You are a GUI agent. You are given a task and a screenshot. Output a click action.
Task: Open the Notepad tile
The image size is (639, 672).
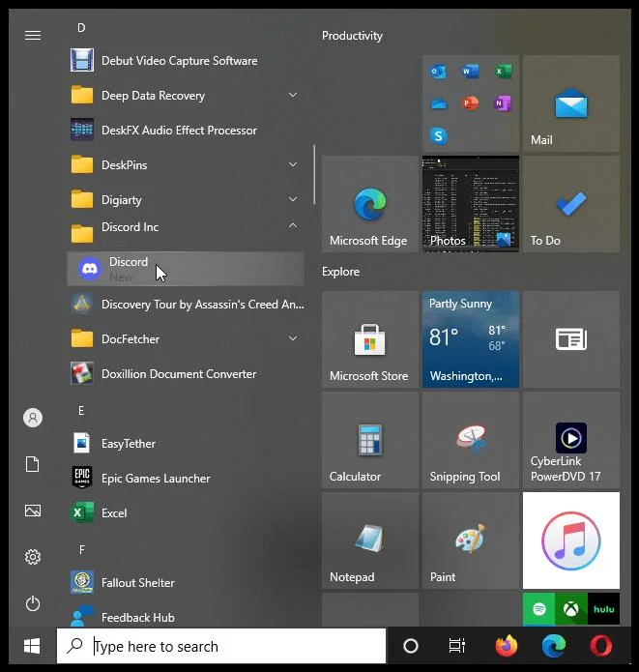[370, 541]
